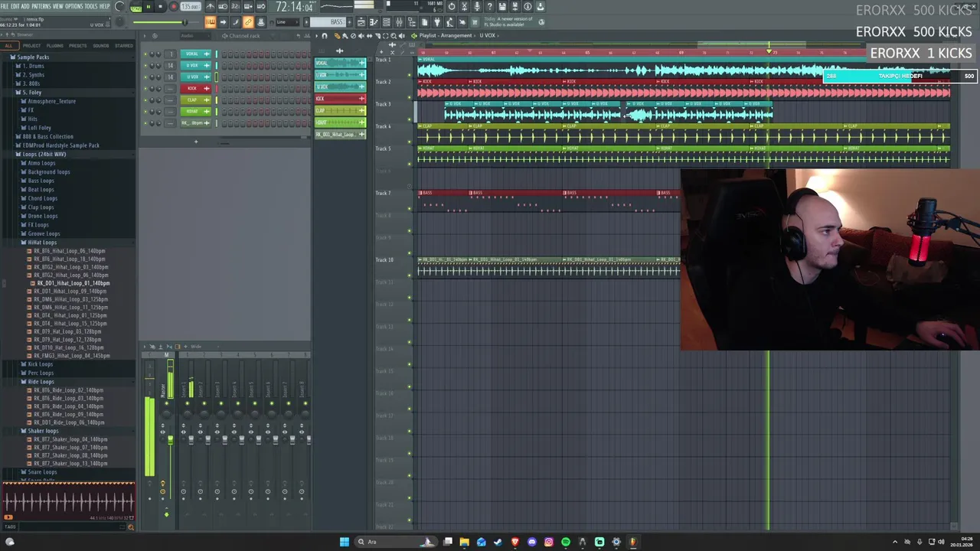Select the KICK clip in picker panel
The width and height of the screenshot is (980, 551).
pos(340,99)
